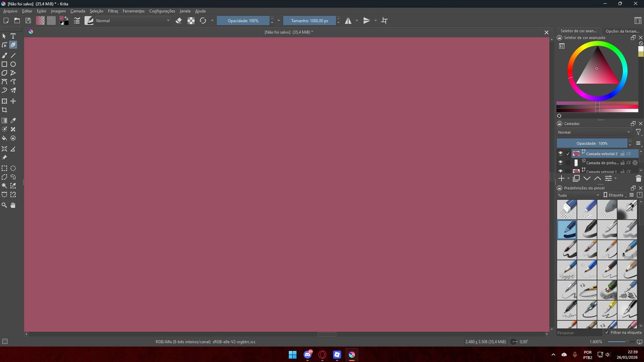This screenshot has height=362, width=644.
Task: Wrap-around crop icon in top toolbar
Action: point(384,20)
